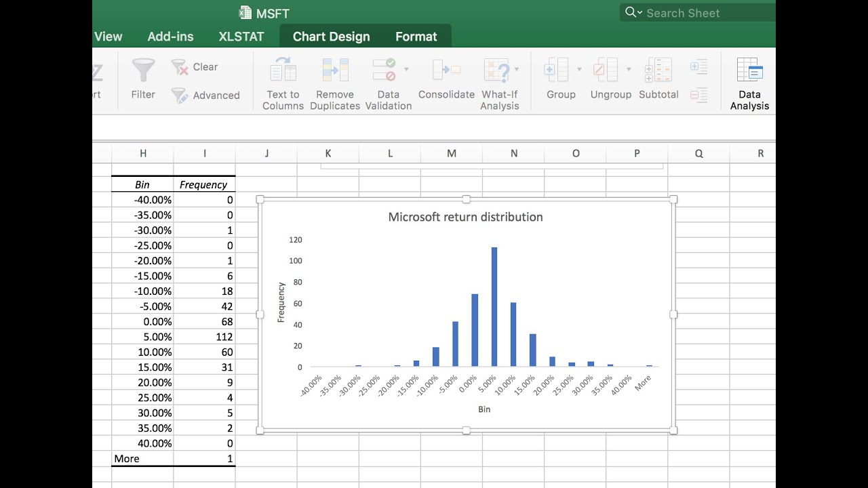Click the Frequency header cell
The height and width of the screenshot is (488, 868).
(204, 184)
